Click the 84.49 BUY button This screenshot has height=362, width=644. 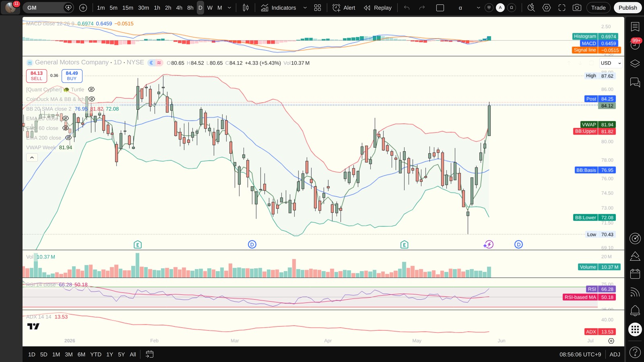72,76
